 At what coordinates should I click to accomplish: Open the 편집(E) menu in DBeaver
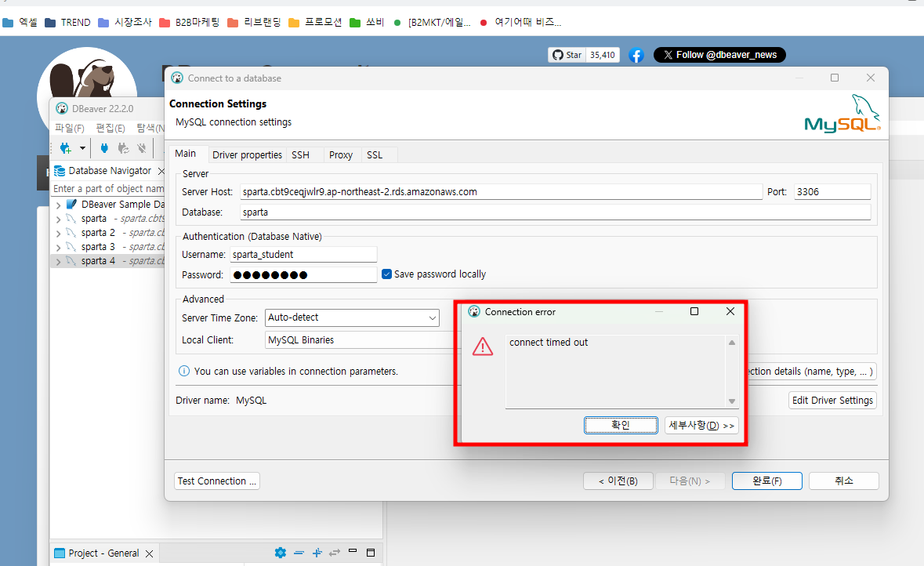click(x=111, y=128)
